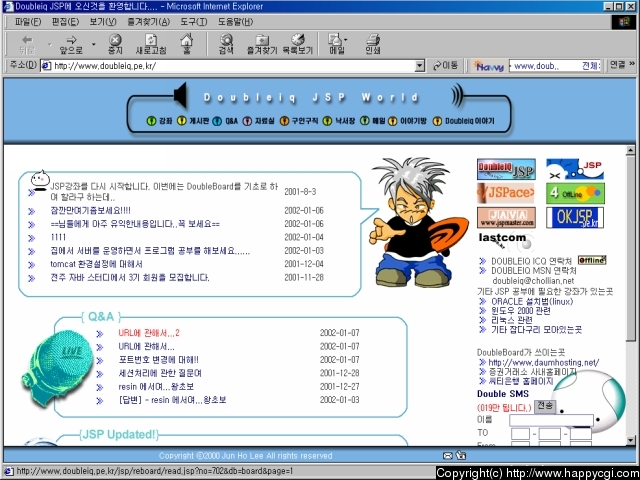Click the JAVA www.jspmaster.com banner
Viewport: 640px width, 480px height.
click(506, 218)
